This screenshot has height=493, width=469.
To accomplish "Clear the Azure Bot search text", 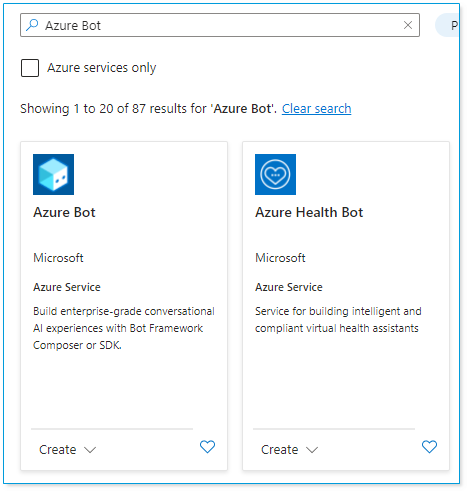I will tap(408, 25).
